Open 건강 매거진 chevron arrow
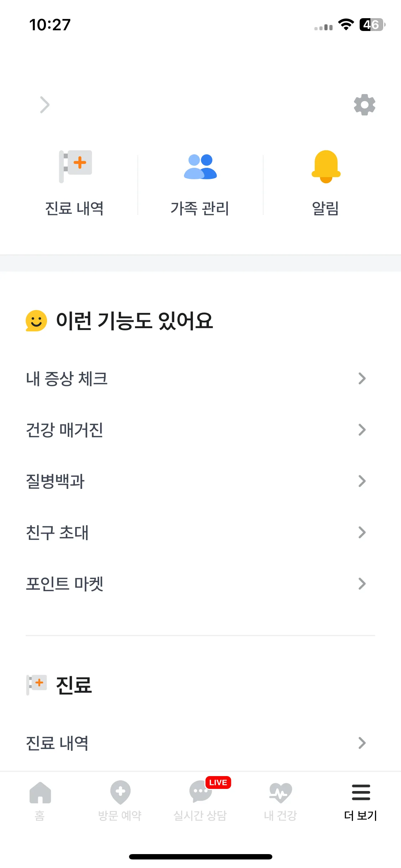401x868 pixels. pyautogui.click(x=362, y=430)
